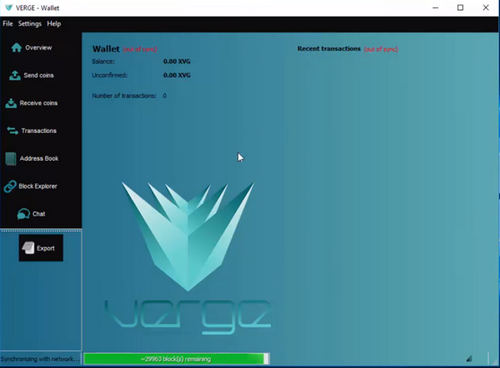Click the Recent transactions heading
Screen dimensions: 500x368
pos(329,49)
